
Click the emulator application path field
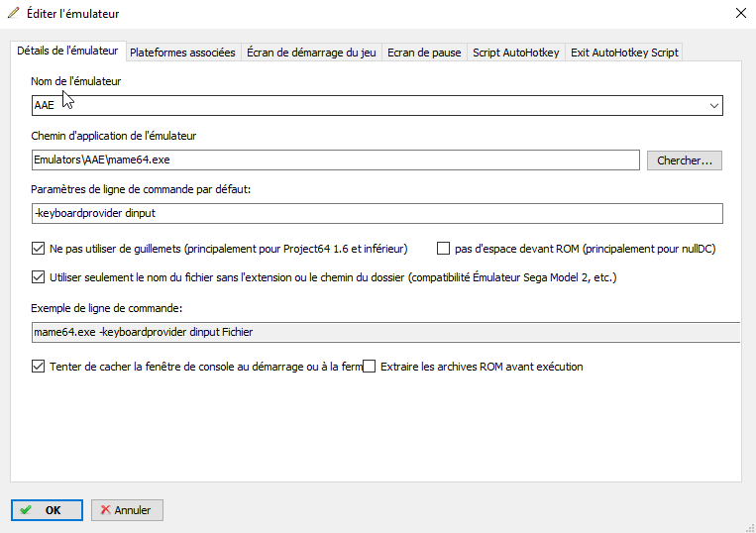336,160
